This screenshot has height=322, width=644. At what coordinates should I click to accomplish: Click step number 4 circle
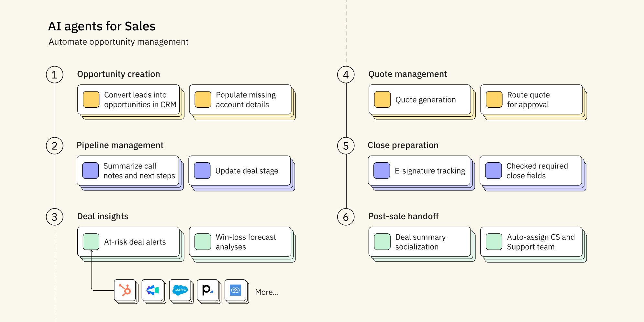coord(346,75)
